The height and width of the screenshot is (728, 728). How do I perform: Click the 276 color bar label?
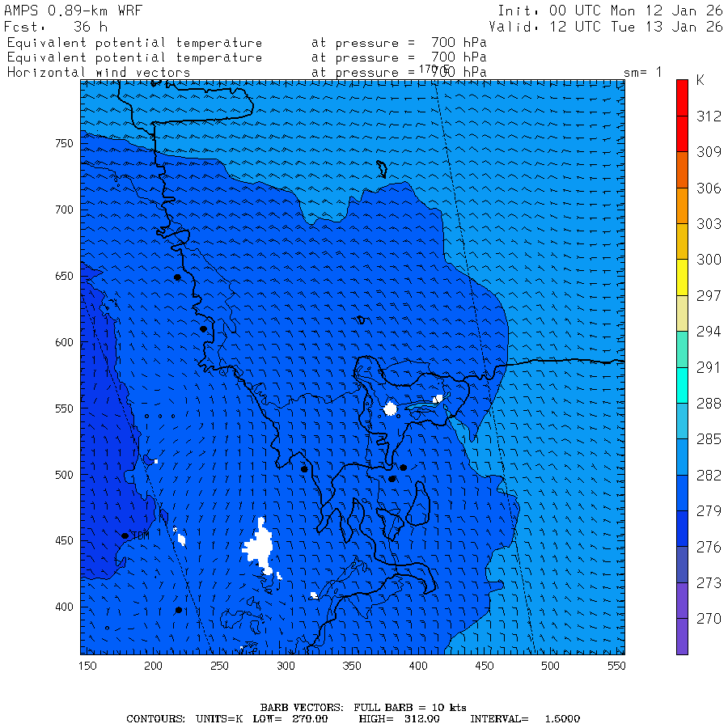pyautogui.click(x=709, y=547)
